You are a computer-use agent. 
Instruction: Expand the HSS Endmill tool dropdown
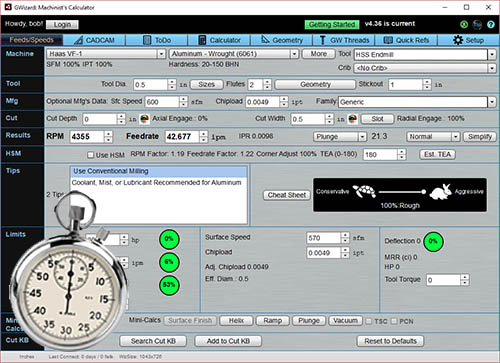(492, 54)
